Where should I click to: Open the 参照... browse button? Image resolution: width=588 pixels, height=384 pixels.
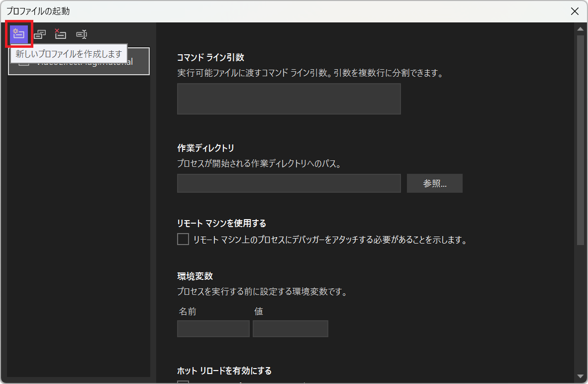(435, 183)
